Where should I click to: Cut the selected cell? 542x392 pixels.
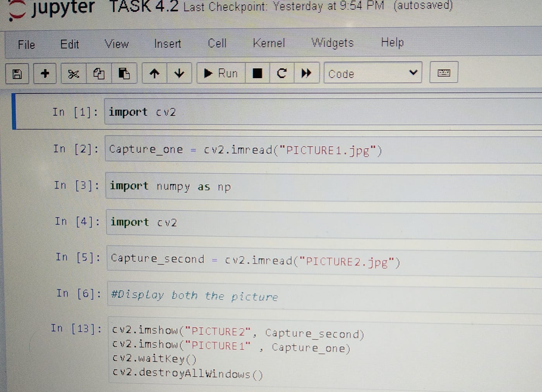[74, 73]
